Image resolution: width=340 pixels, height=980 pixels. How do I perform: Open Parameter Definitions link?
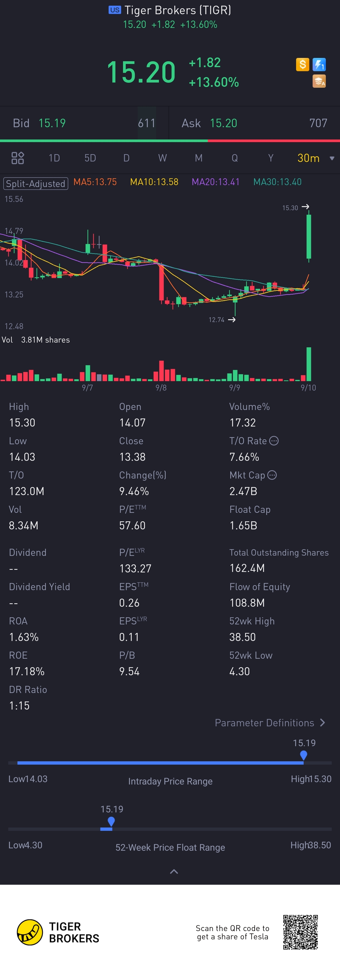click(264, 723)
